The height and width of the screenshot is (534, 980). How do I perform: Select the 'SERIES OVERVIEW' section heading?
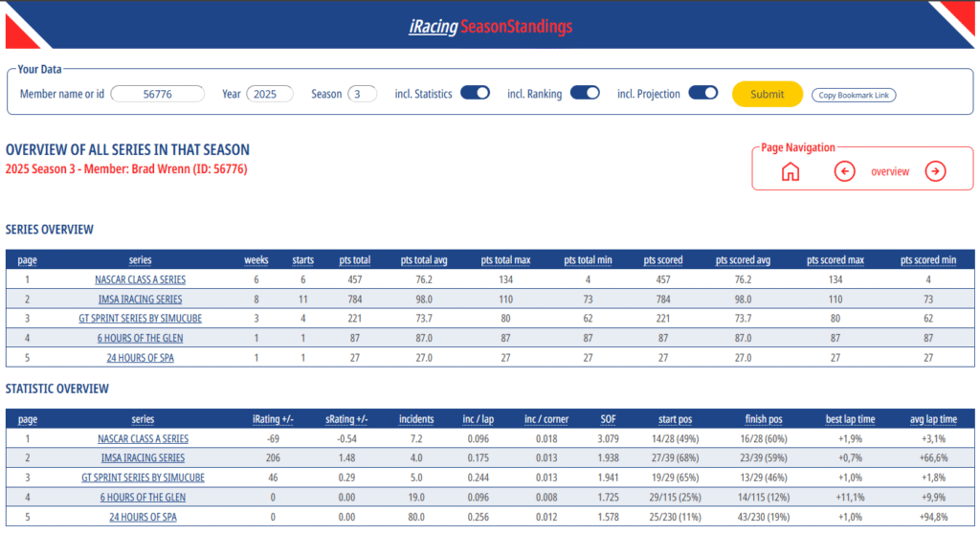click(50, 230)
